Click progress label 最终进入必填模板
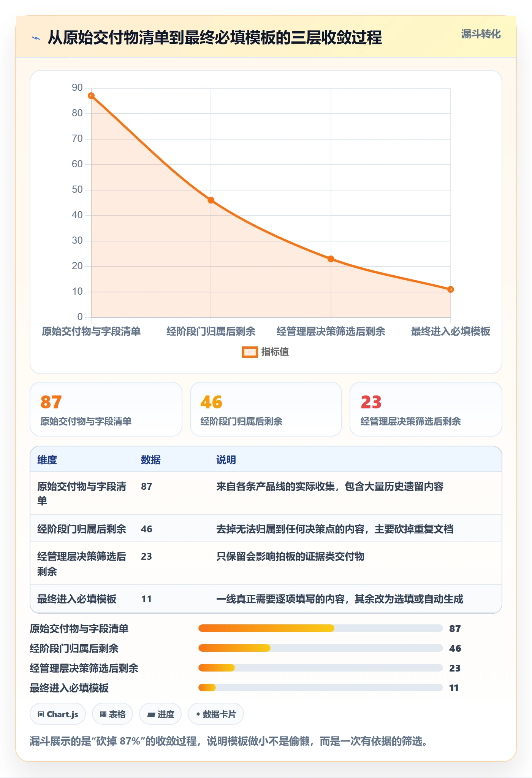The width and height of the screenshot is (532, 778). [69, 688]
